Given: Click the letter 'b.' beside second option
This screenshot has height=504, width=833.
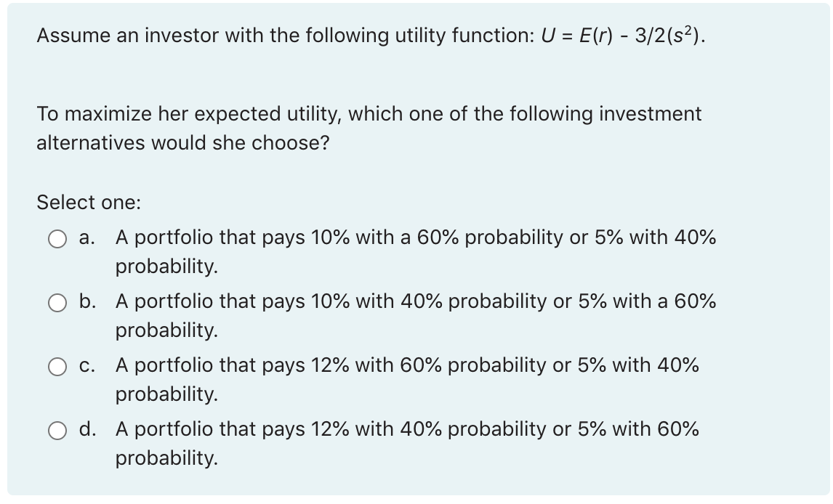Looking at the screenshot, I should pyautogui.click(x=86, y=301).
